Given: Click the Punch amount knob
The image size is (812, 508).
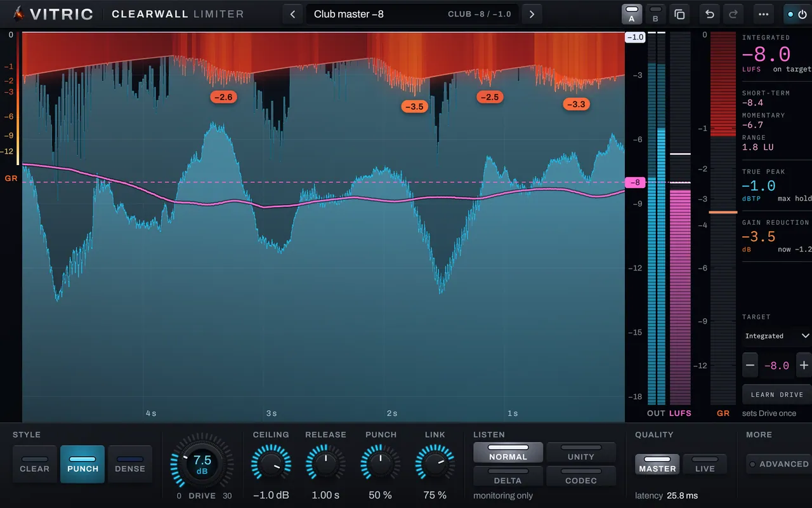Looking at the screenshot, I should point(380,464).
